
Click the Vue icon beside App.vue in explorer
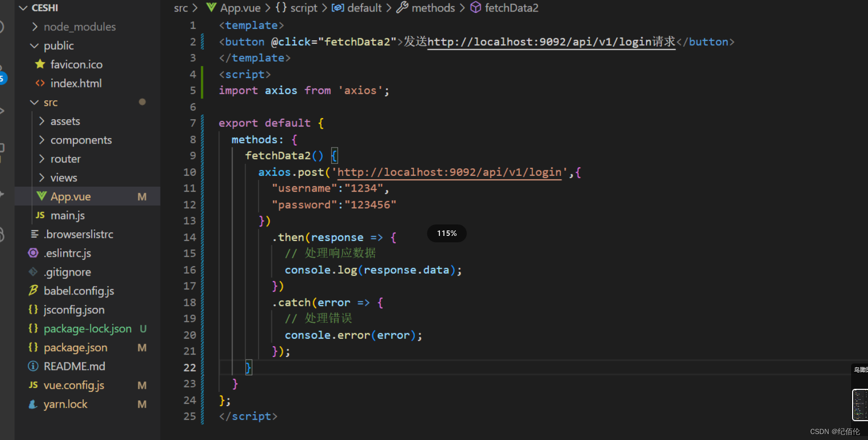point(42,196)
